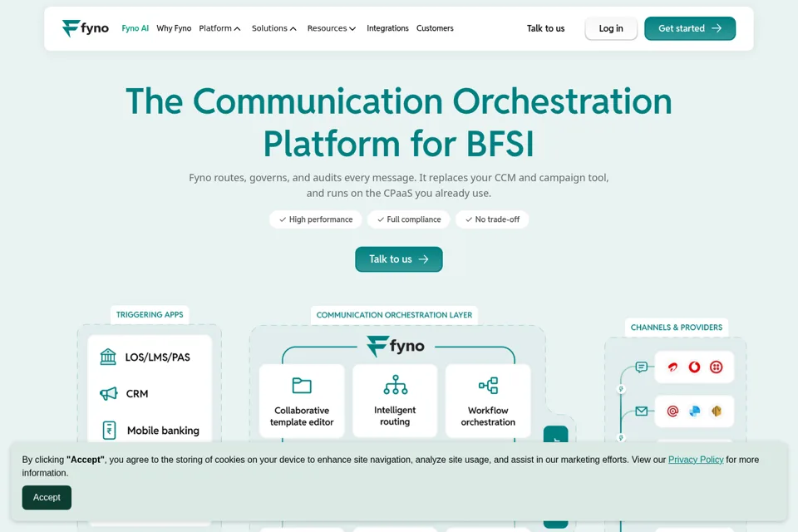Viewport: 798px width, 532px height.
Task: Click the email envelope channel icon
Action: click(641, 411)
